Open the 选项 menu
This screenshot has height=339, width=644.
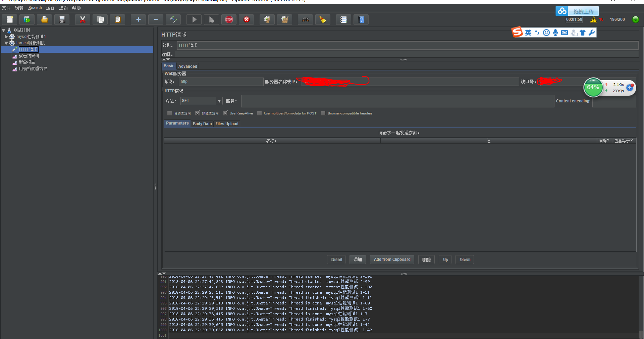(63, 8)
